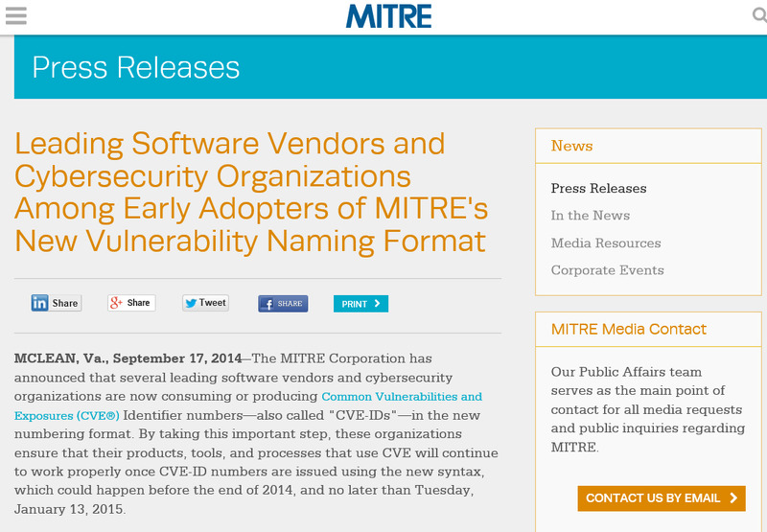767x532 pixels.
Task: Share article on Google Plus
Action: 131,303
